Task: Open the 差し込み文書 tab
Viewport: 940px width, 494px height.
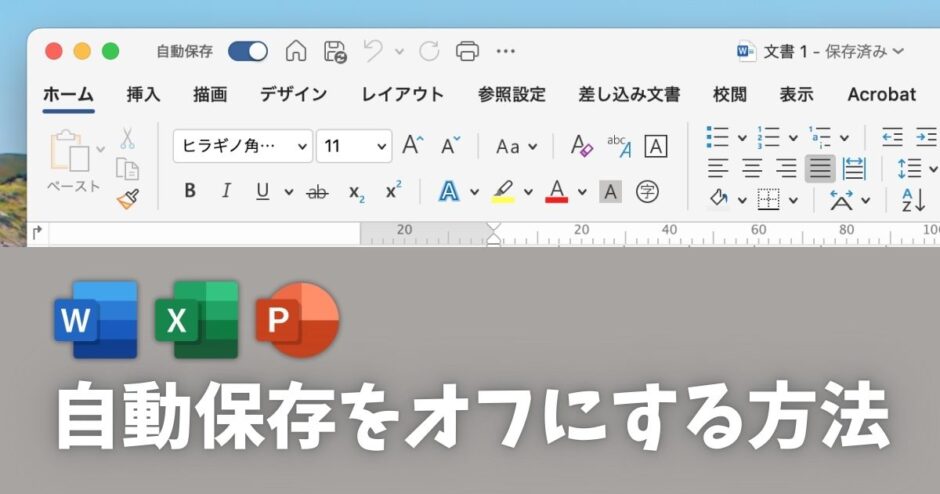Action: point(629,95)
